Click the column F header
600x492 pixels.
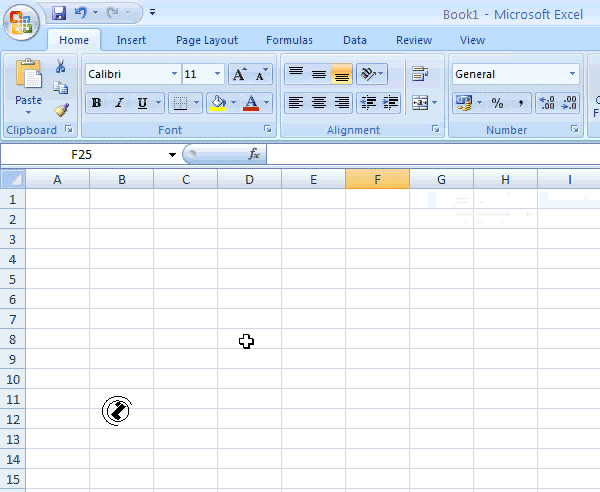click(377, 179)
